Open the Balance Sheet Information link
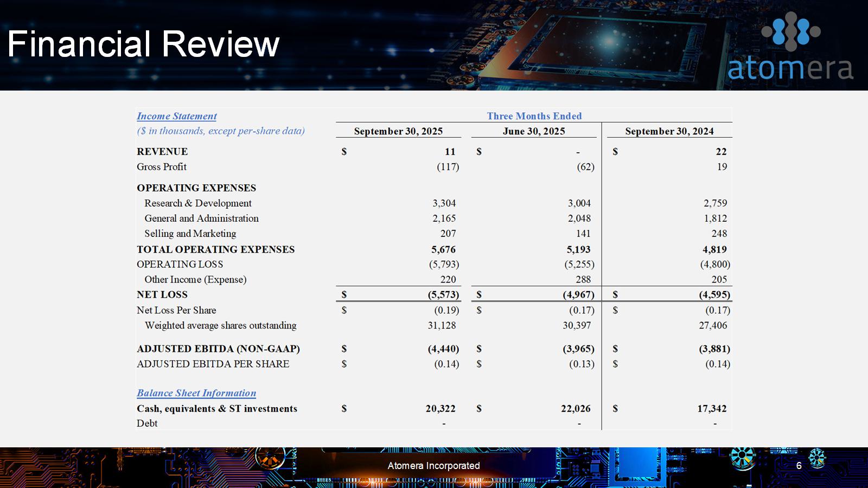 196,393
